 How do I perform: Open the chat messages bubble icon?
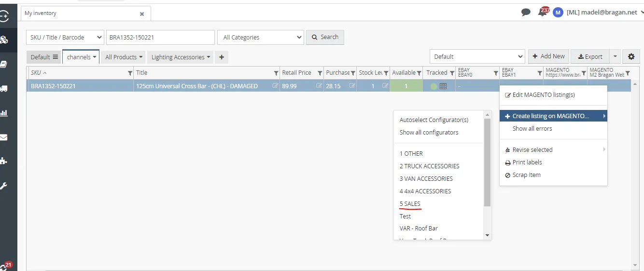tap(526, 13)
